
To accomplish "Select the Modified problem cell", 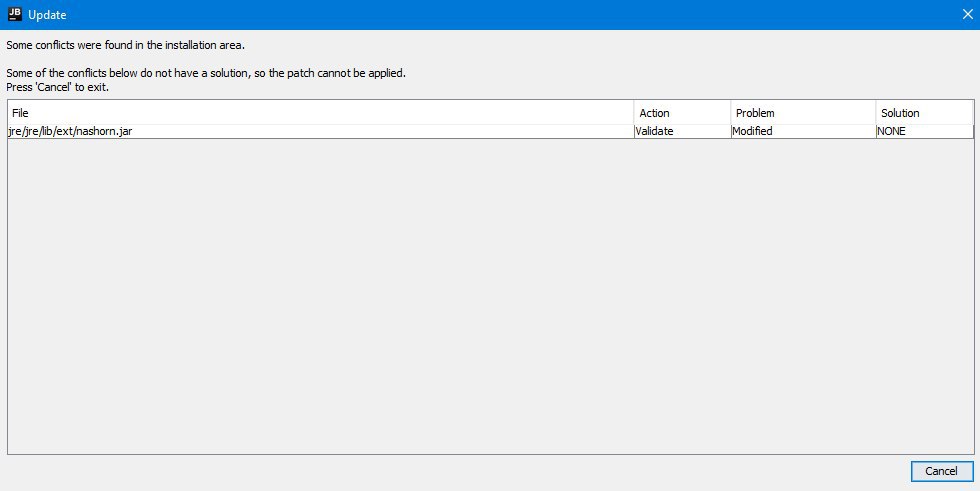I will coord(803,131).
